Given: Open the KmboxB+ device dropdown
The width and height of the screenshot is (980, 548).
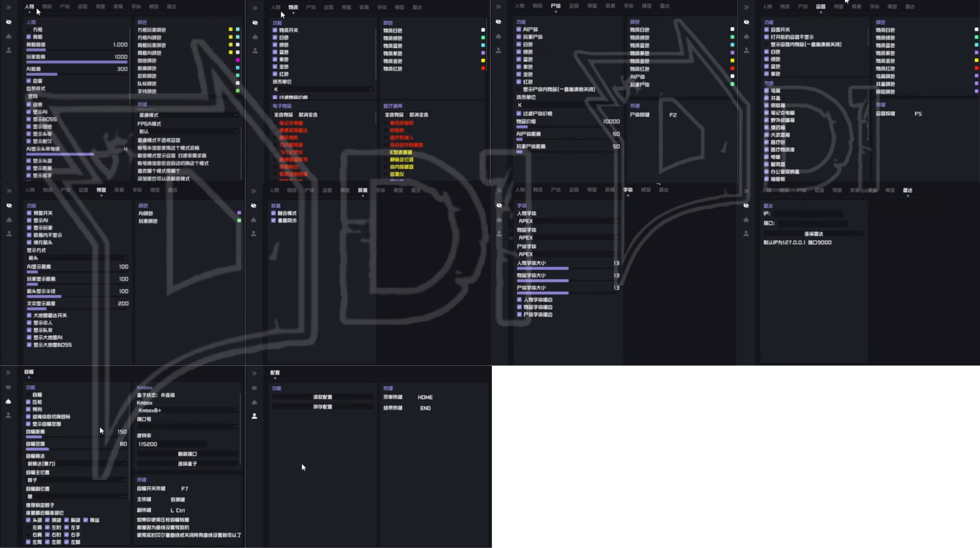Looking at the screenshot, I should pyautogui.click(x=187, y=410).
